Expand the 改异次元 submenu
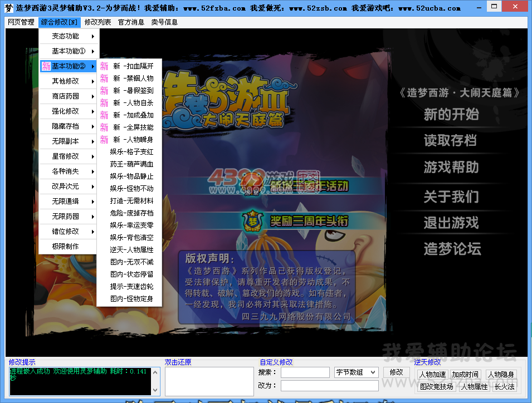The height and width of the screenshot is (403, 532). 69,186
